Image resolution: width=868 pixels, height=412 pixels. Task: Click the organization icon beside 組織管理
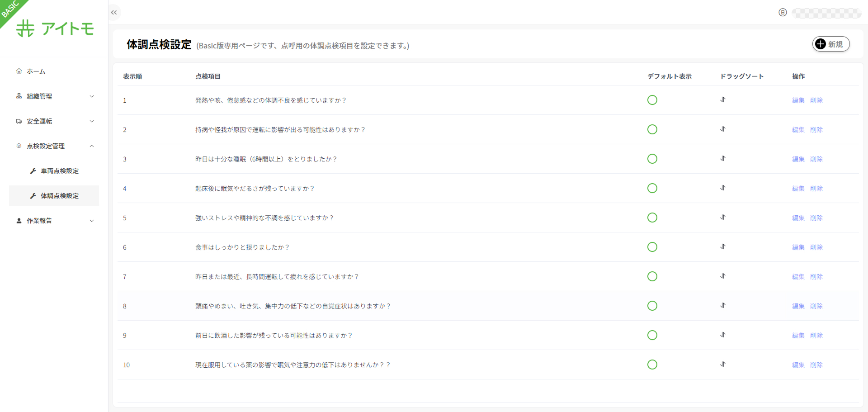pyautogui.click(x=19, y=96)
